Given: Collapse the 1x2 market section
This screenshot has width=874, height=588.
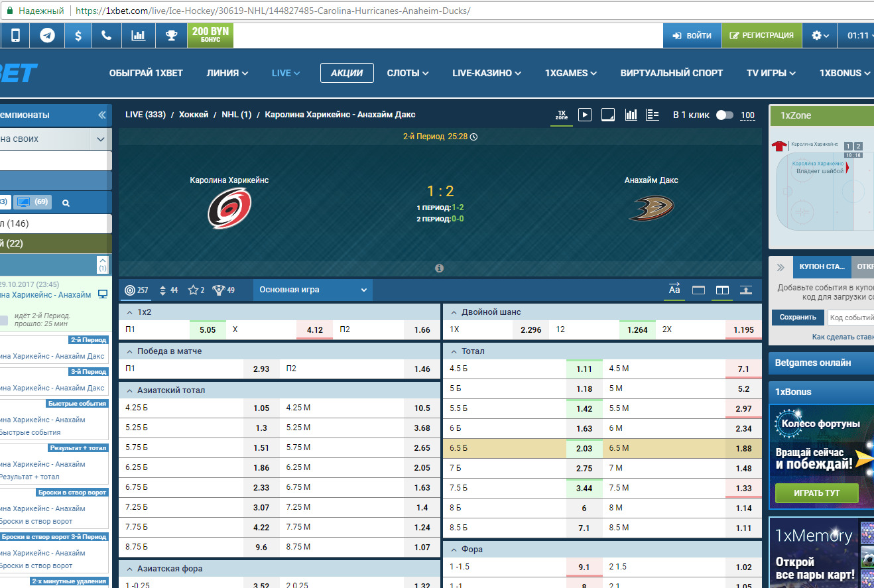Looking at the screenshot, I should tap(279, 312).
